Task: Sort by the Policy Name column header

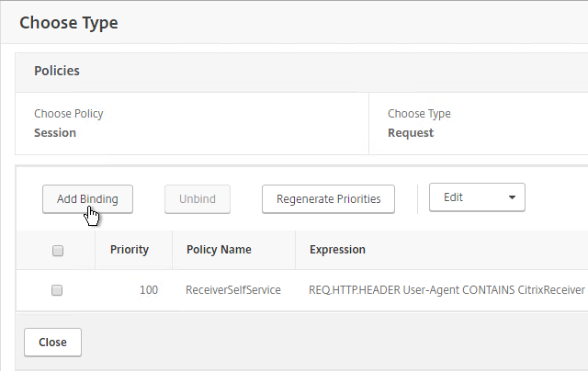Action: pos(219,250)
